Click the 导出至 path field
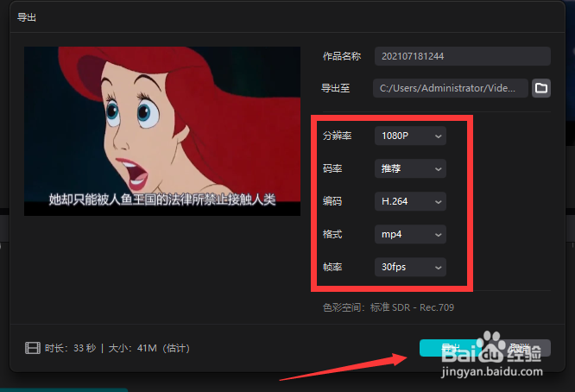 tap(451, 88)
